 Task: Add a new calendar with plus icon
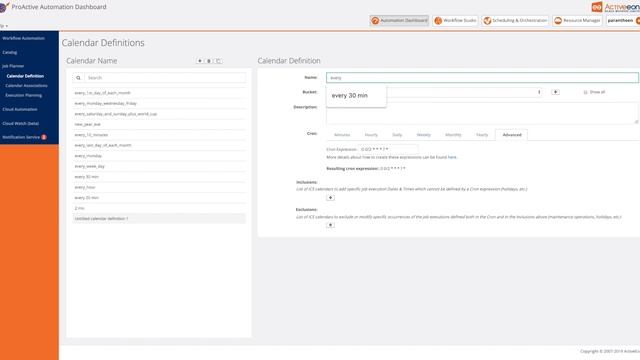(200, 61)
